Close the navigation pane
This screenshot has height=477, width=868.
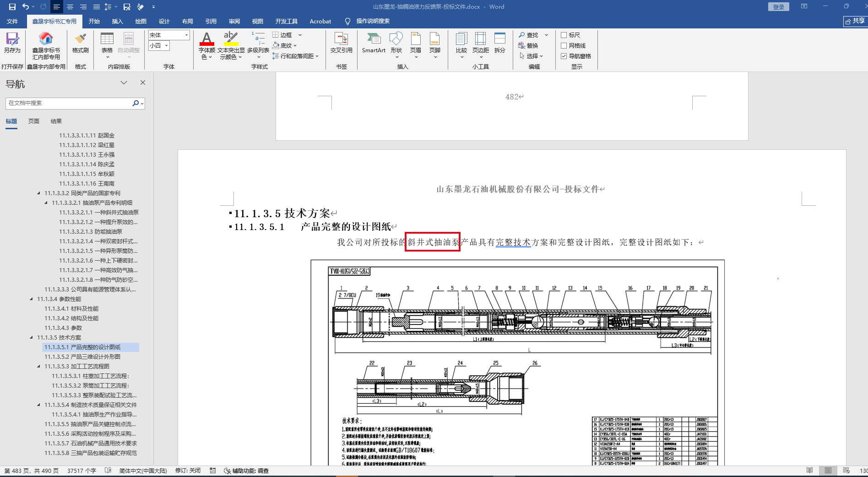point(143,82)
